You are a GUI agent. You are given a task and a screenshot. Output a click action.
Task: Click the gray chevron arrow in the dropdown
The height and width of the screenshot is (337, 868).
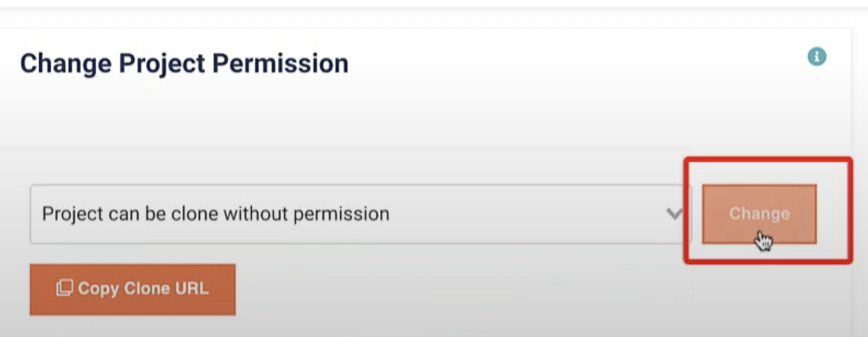click(674, 214)
